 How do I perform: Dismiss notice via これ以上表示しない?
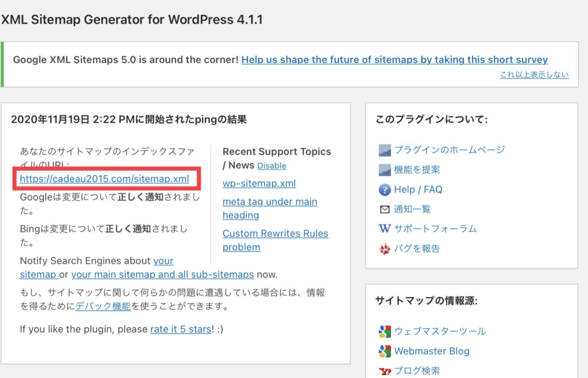(534, 75)
